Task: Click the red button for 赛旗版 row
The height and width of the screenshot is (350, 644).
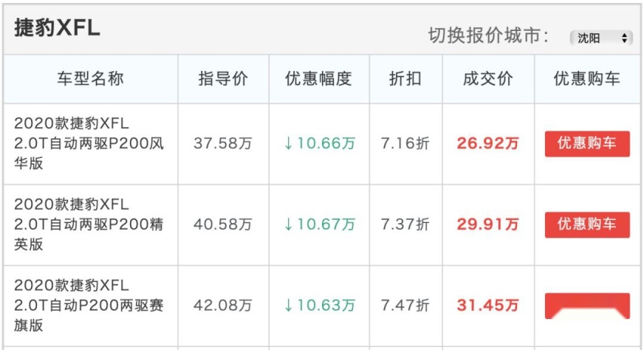Action: pyautogui.click(x=587, y=305)
